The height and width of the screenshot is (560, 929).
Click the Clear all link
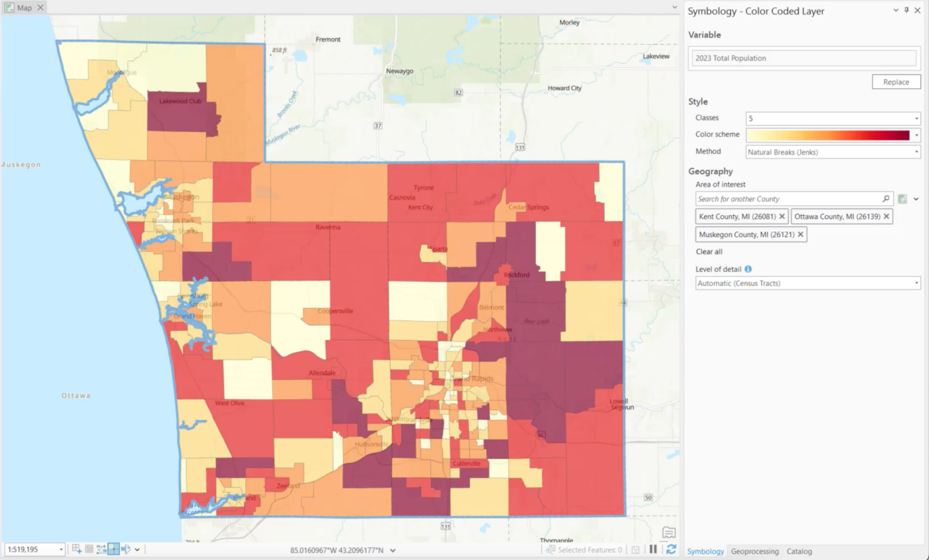tap(709, 252)
